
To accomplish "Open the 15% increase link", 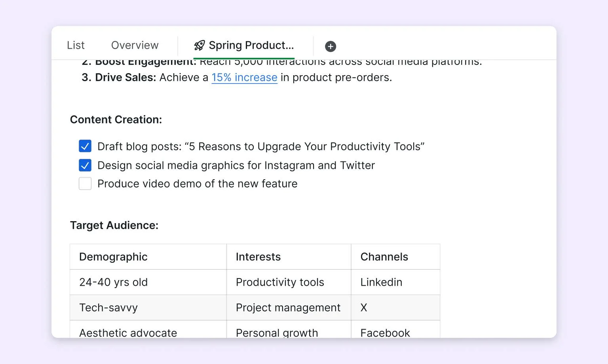I will [x=244, y=77].
